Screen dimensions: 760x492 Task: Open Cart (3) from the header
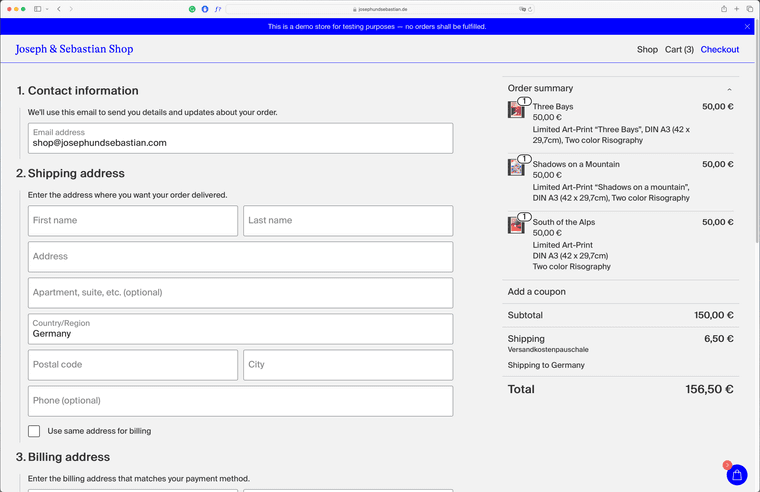pyautogui.click(x=679, y=49)
